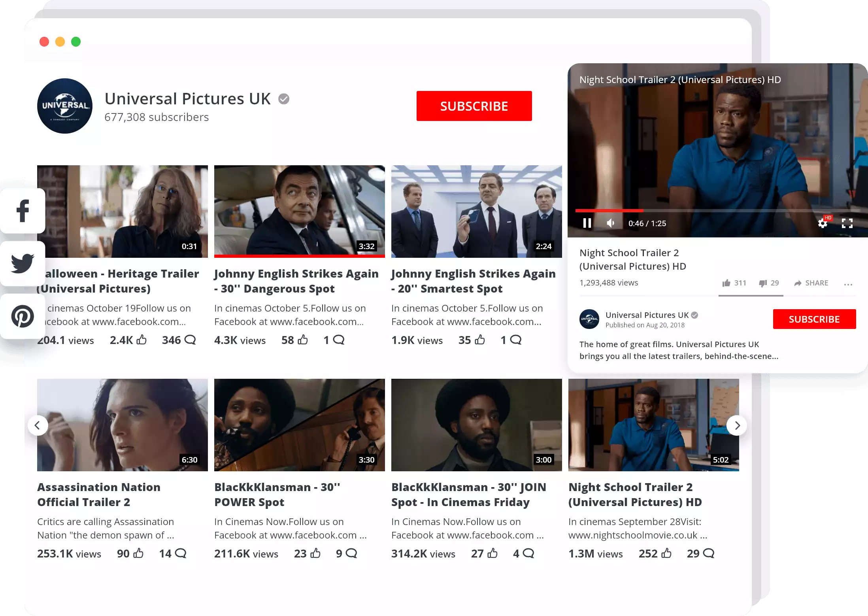Click the HD quality badge on settings
Screen dimensions: 868x616
pyautogui.click(x=828, y=218)
